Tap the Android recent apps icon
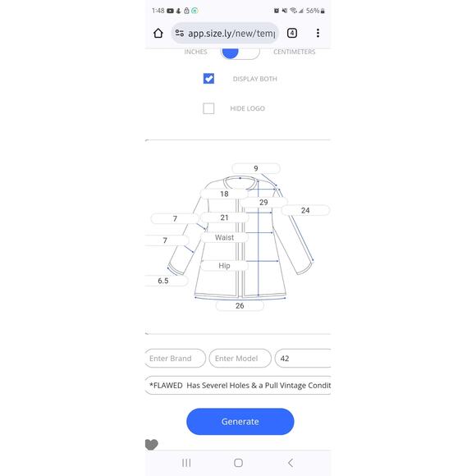Image resolution: width=476 pixels, height=476 pixels. [186, 463]
